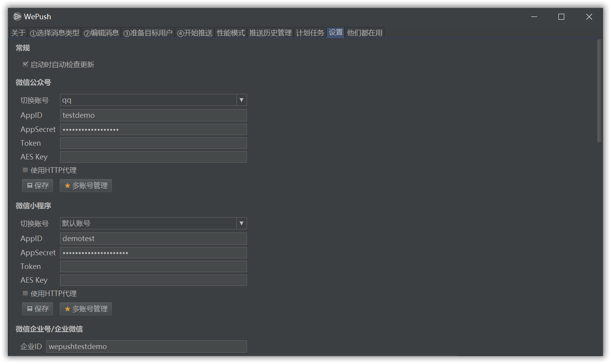Click save button in 微信小程序 section
Screen dimensions: 611x364
point(38,309)
